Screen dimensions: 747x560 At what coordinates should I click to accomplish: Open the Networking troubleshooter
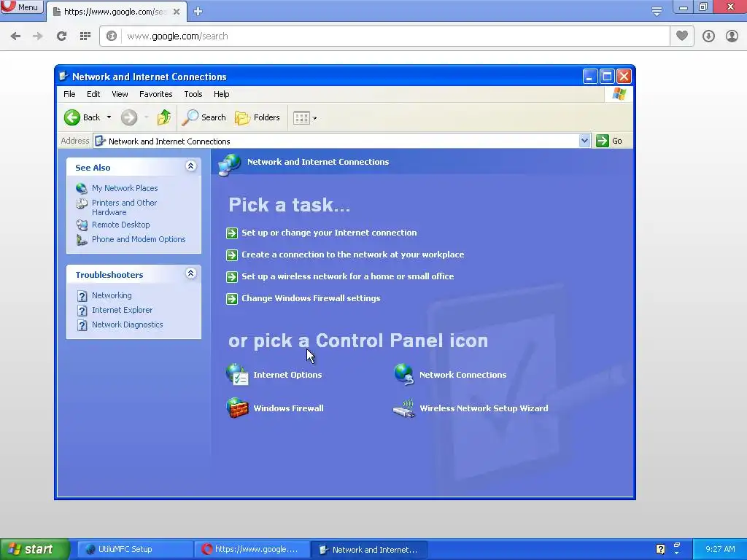point(112,295)
